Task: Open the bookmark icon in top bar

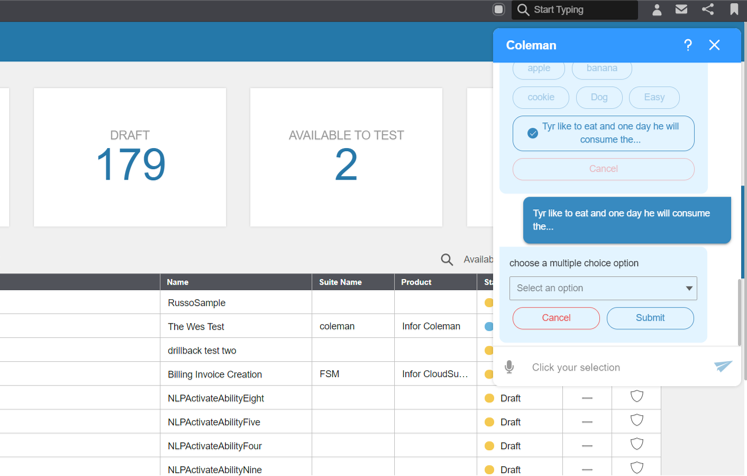Action: click(x=734, y=9)
